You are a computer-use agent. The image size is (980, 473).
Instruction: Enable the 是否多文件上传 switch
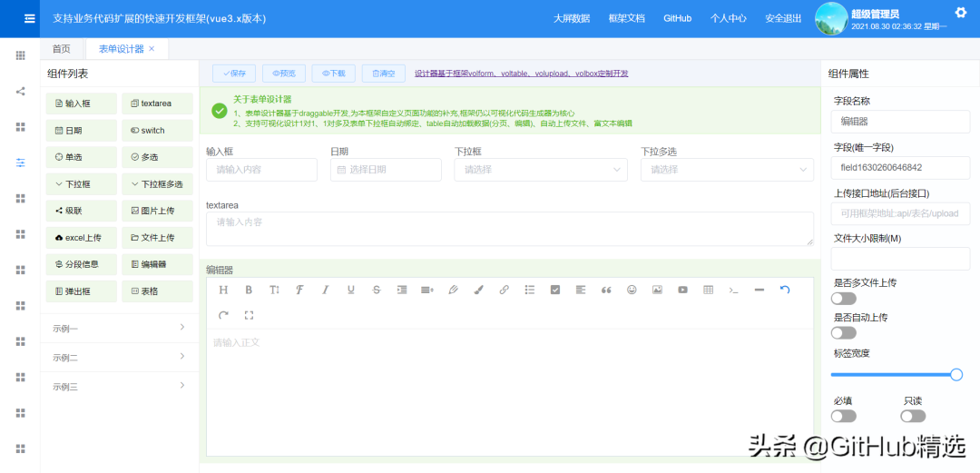[x=843, y=299]
